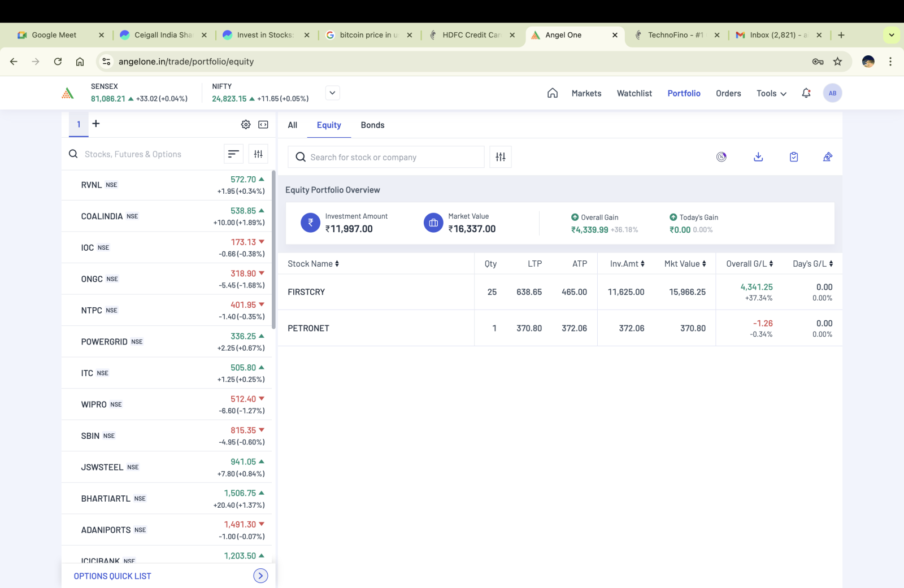Image resolution: width=904 pixels, height=588 pixels.
Task: Open clipboard checklist icon in portfolio
Action: click(794, 157)
